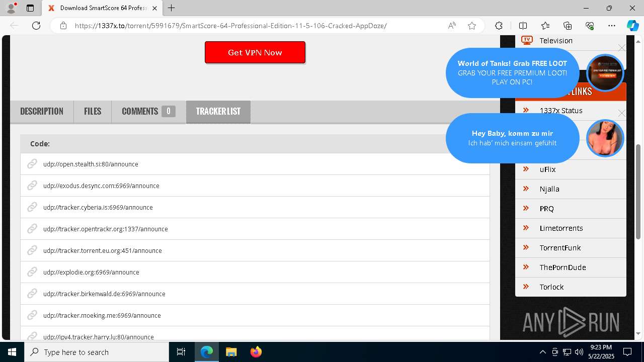Open File Explorer from the taskbar
This screenshot has width=644, height=362.
click(x=231, y=352)
